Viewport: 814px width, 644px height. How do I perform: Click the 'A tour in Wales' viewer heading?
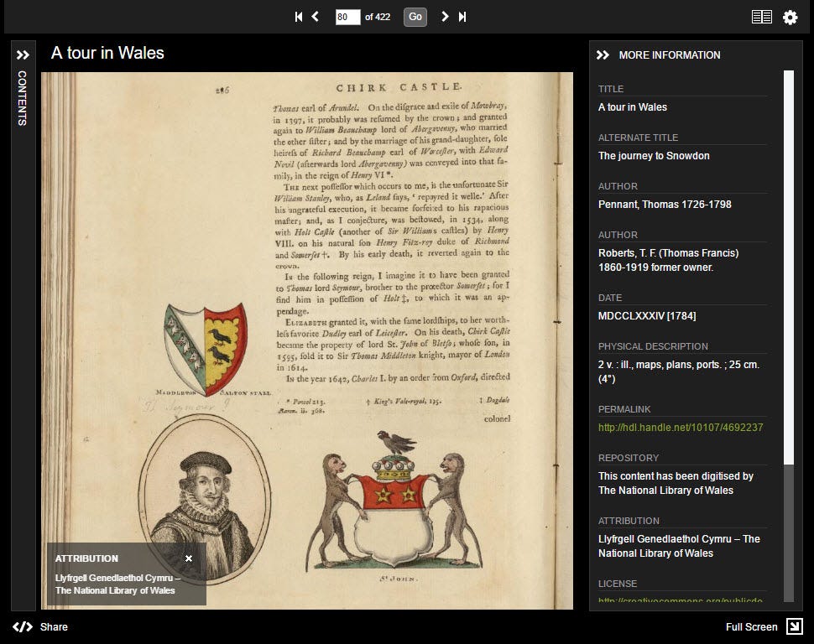tap(107, 53)
